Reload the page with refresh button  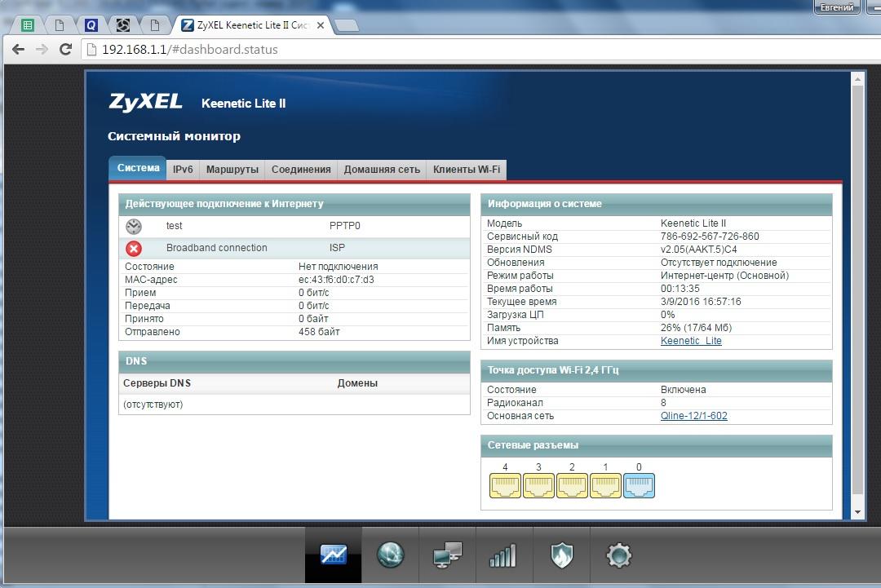pos(66,50)
